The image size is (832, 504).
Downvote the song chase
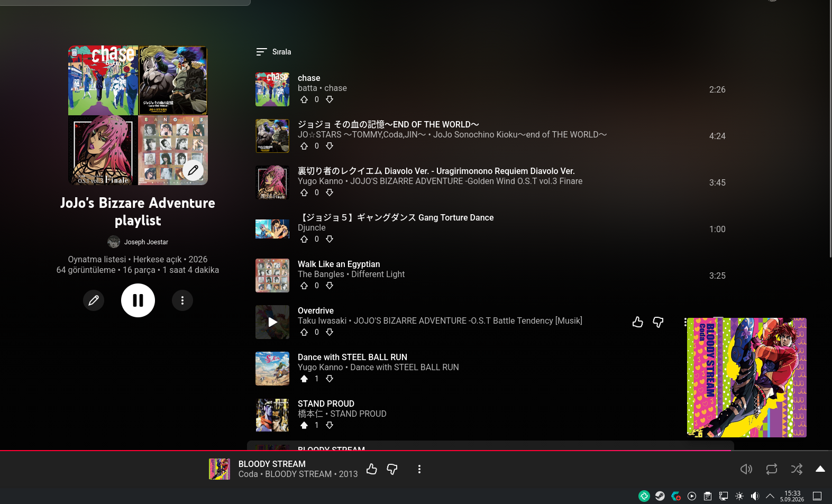pos(330,99)
